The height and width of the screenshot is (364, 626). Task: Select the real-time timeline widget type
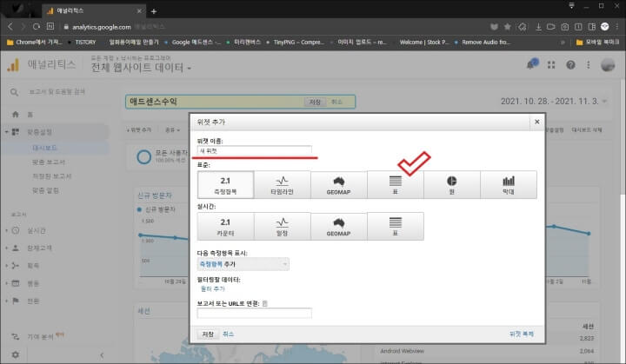click(282, 226)
